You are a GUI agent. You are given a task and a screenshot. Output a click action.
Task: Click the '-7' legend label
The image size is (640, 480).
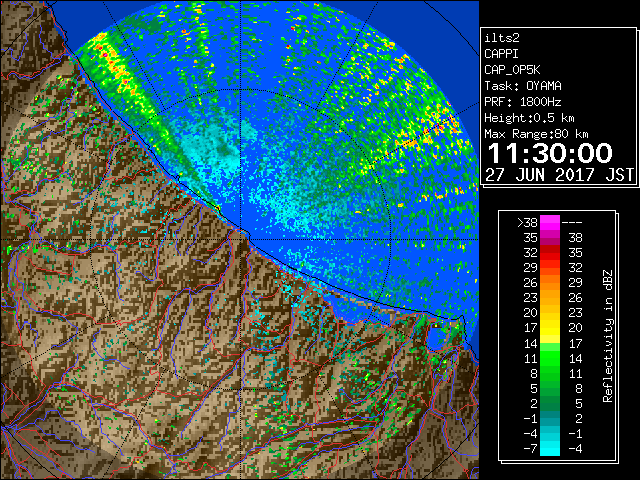coord(530,449)
